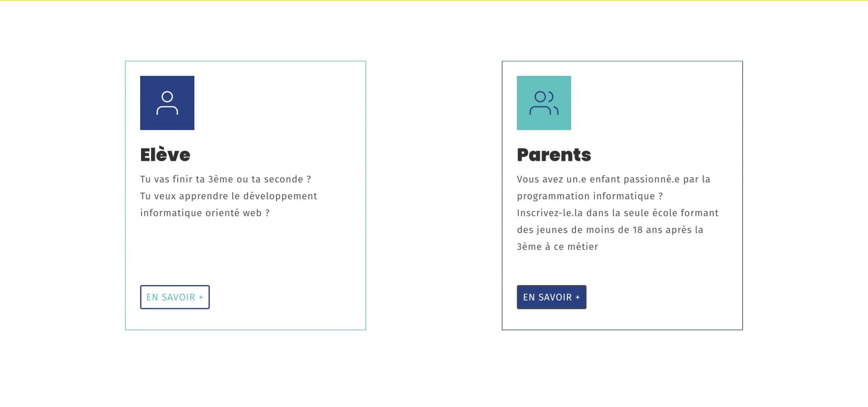Click the two-people icon in the Parents card
Viewport: 868px width, 407px height.
coord(544,103)
